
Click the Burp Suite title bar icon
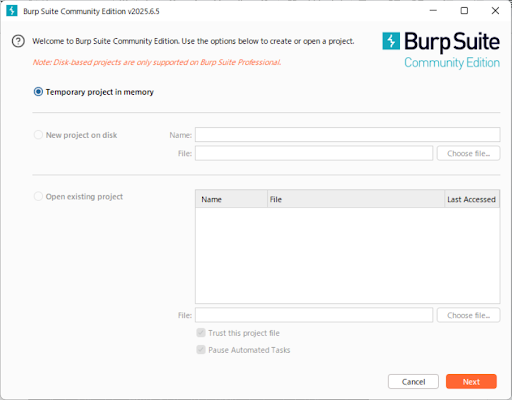12,11
